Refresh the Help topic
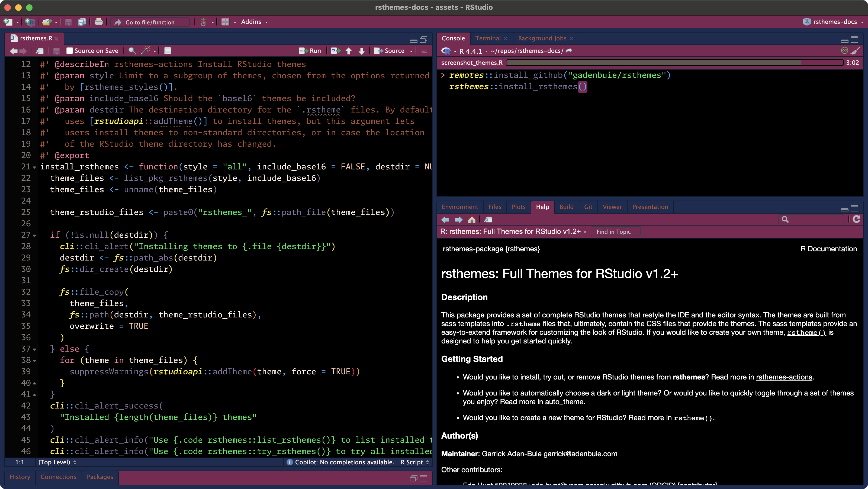 point(856,219)
